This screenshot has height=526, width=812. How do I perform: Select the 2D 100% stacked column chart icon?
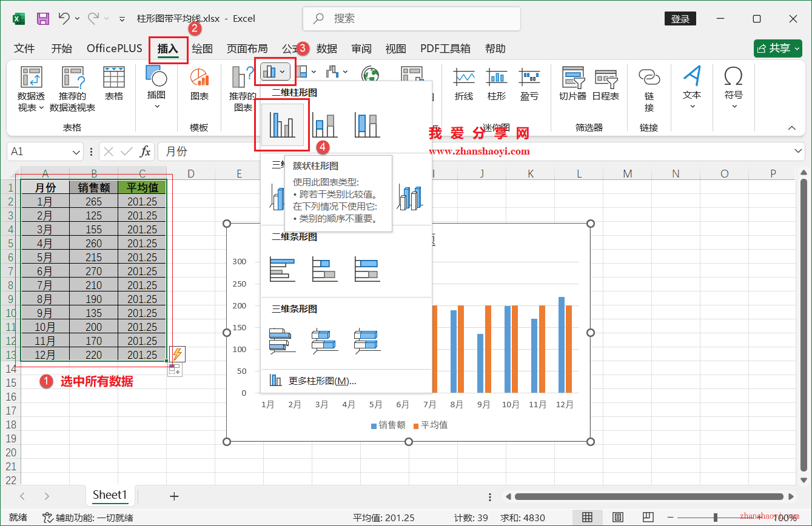tap(367, 125)
